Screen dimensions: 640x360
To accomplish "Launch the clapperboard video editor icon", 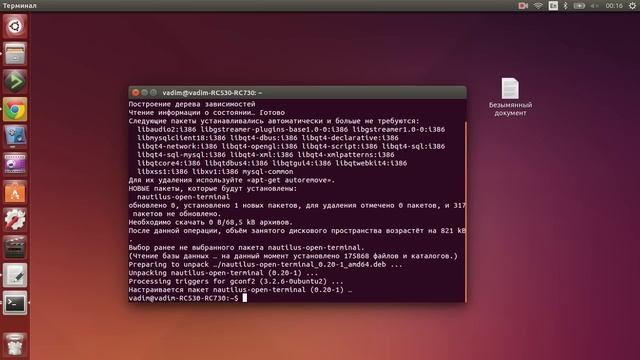I will [x=15, y=248].
